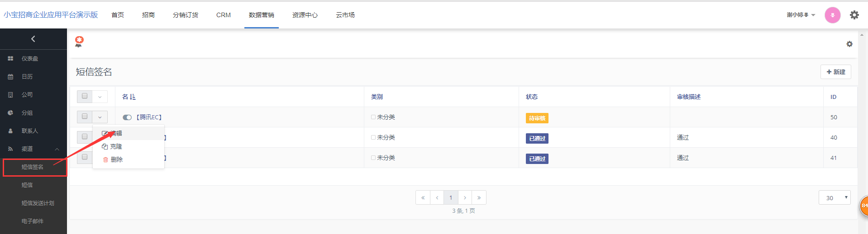Check the checkbox for the 腾讯EC row

click(x=85, y=117)
